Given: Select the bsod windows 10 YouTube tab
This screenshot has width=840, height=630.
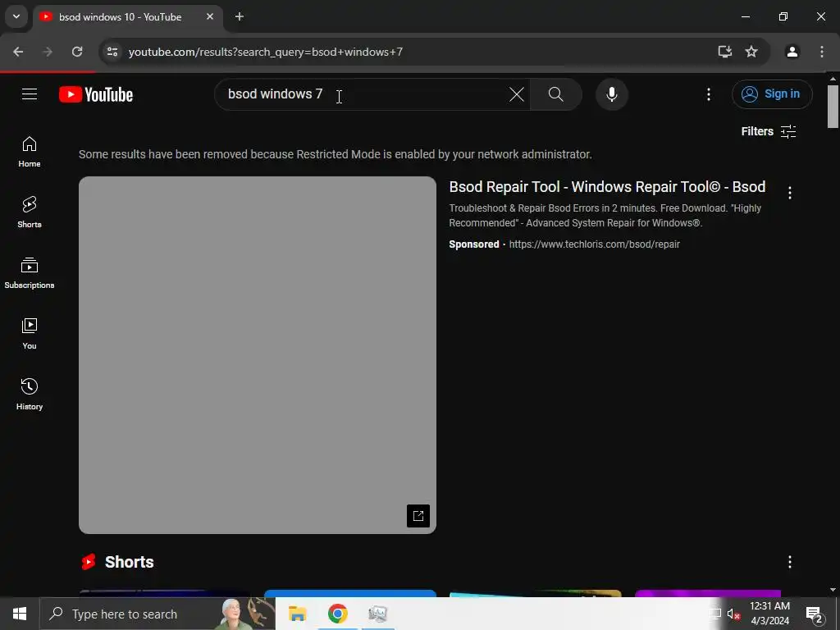Looking at the screenshot, I should pos(127,17).
